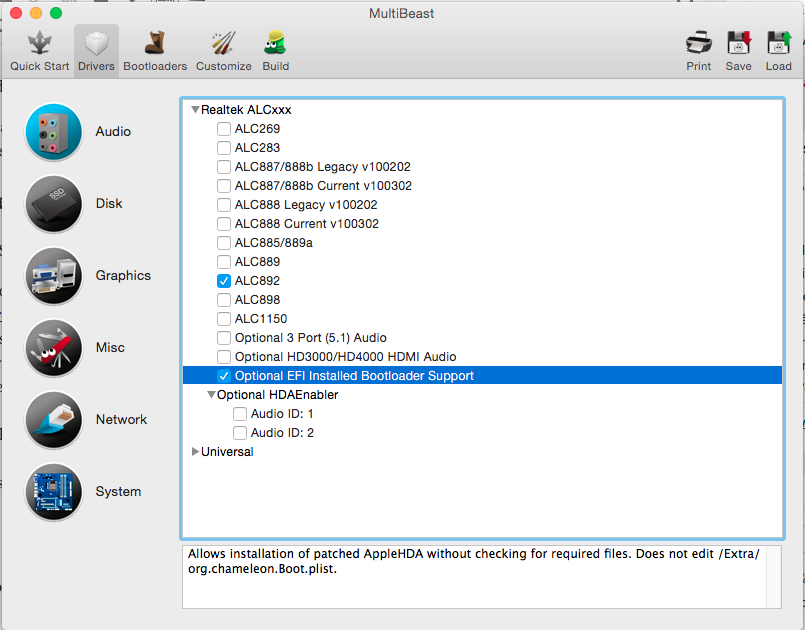Click the Print label in toolbar
The height and width of the screenshot is (630, 805).
coord(698,66)
